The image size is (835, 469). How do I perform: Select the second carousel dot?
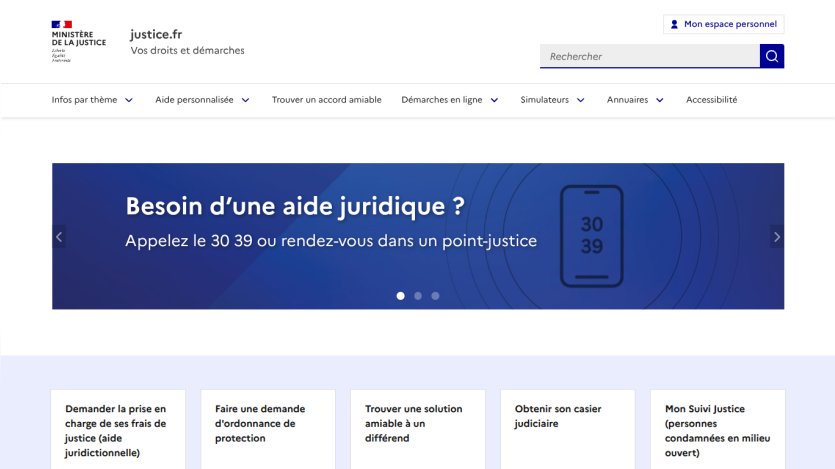(x=418, y=296)
